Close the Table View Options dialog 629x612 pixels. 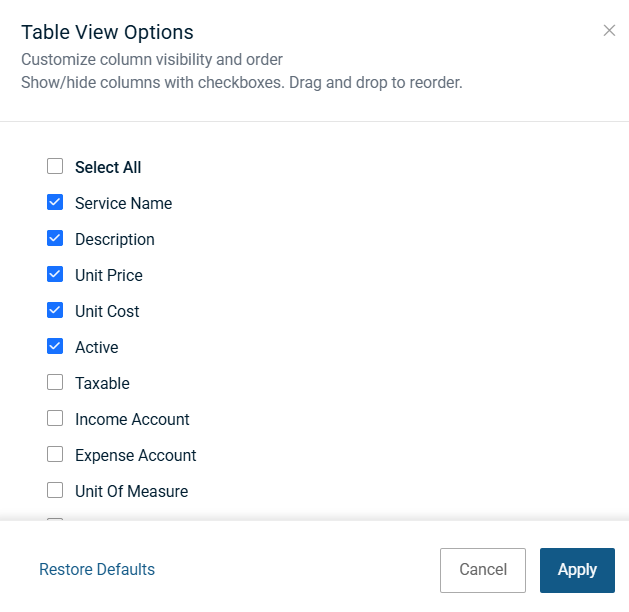[609, 31]
